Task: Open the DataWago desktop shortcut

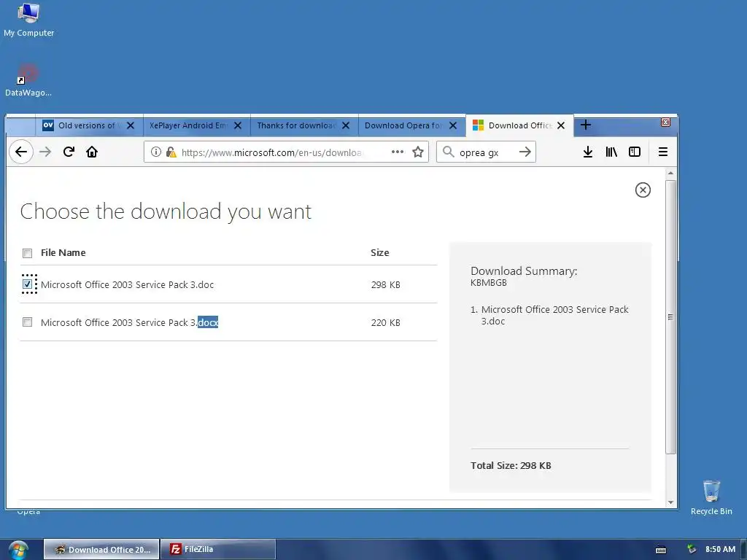Action: pos(28,80)
